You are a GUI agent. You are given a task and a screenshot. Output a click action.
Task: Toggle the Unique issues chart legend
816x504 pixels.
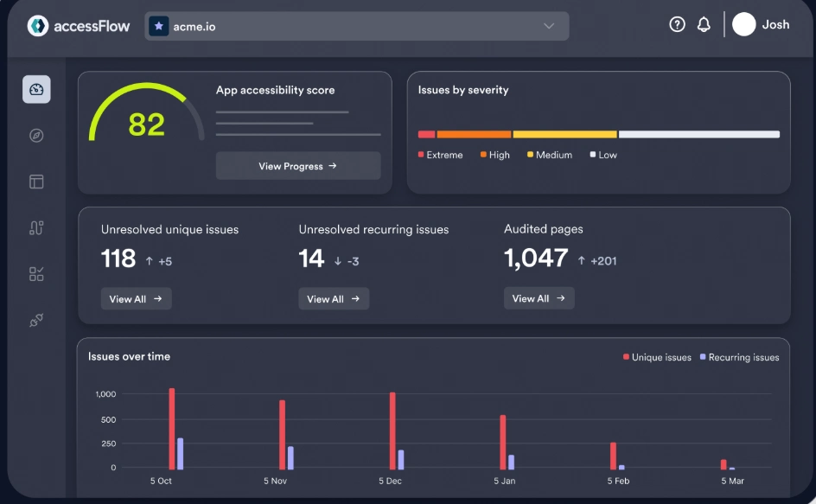(x=657, y=357)
